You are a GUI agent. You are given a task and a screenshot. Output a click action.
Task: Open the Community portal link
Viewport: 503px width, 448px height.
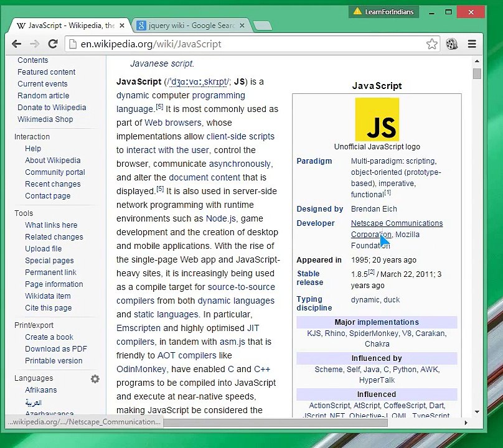[x=55, y=172]
